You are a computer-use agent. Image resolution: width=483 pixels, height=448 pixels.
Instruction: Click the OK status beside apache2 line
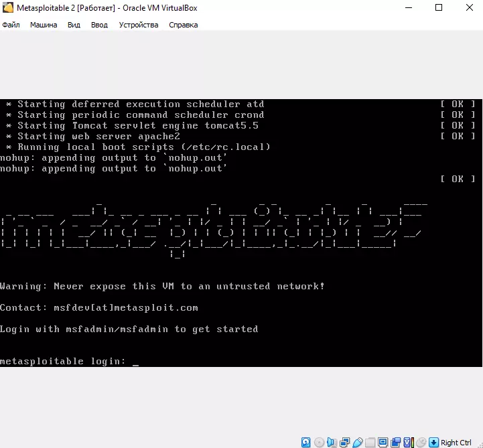[458, 136]
